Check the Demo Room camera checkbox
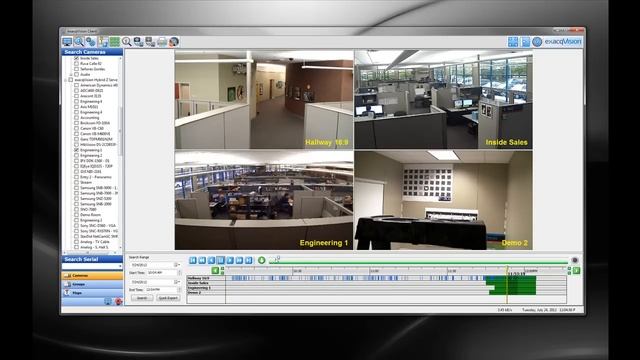640x360 pixels. click(76, 215)
